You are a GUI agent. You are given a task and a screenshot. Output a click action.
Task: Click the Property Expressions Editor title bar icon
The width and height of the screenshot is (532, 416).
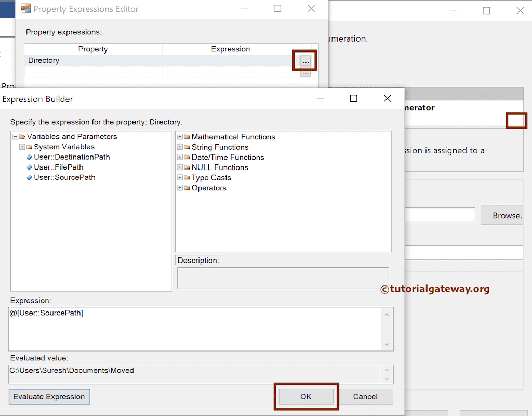(25, 9)
